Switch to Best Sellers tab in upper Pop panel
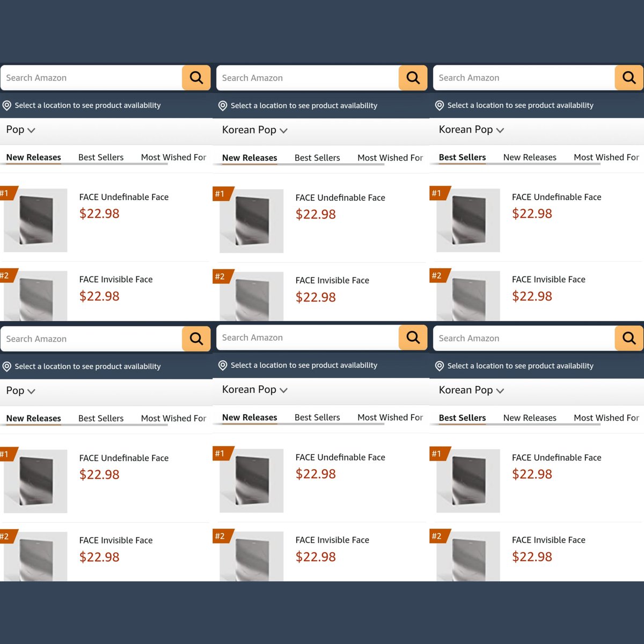The image size is (644, 644). click(x=101, y=157)
